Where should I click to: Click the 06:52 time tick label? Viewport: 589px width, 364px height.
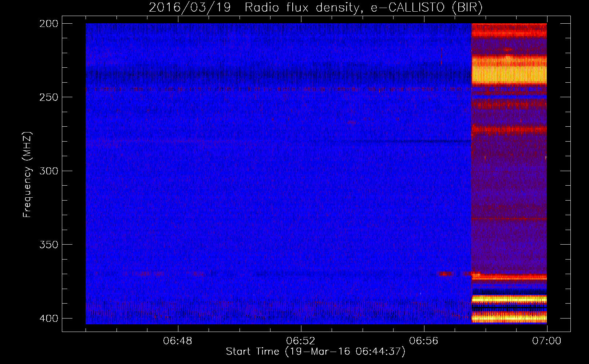pyautogui.click(x=301, y=341)
